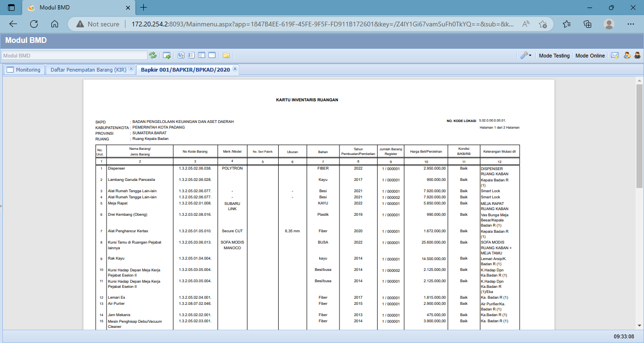This screenshot has width=644, height=343.
Task: Click Meja Rapat item name
Action: tap(118, 203)
